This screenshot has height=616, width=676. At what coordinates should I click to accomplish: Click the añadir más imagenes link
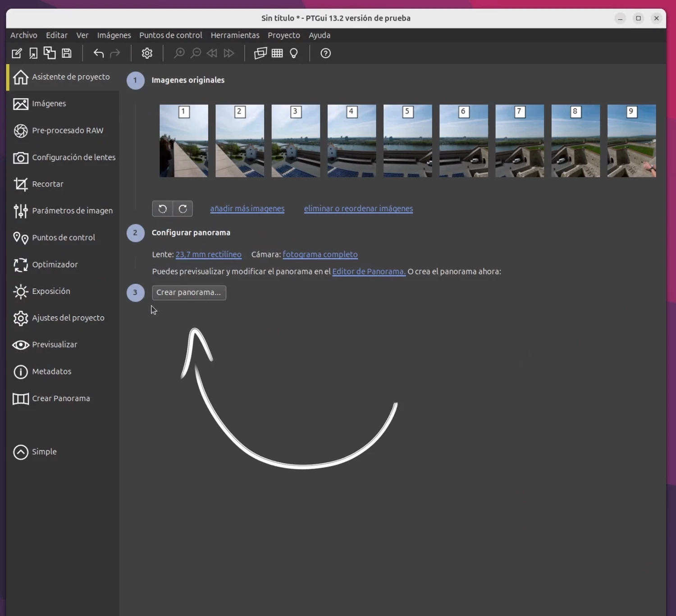coord(247,209)
